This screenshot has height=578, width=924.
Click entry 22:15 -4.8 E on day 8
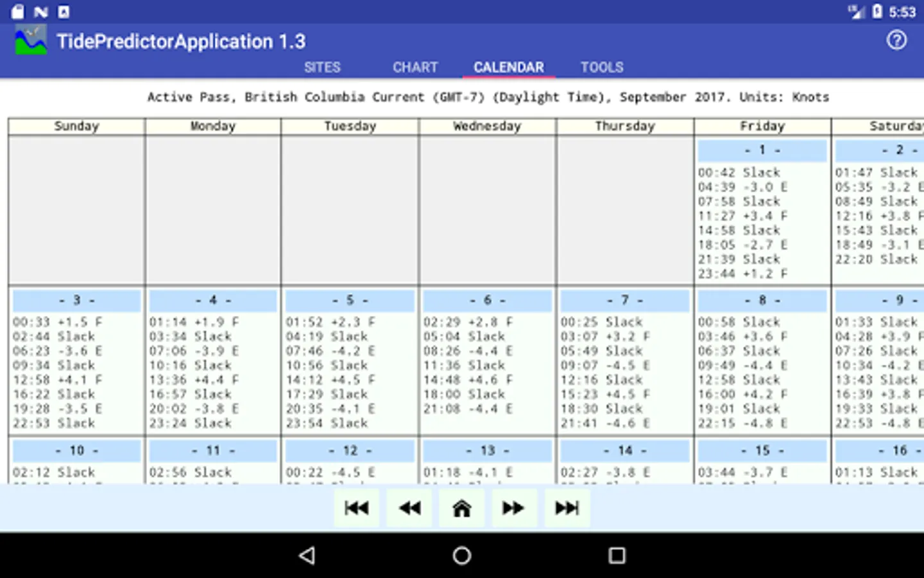[x=743, y=423]
